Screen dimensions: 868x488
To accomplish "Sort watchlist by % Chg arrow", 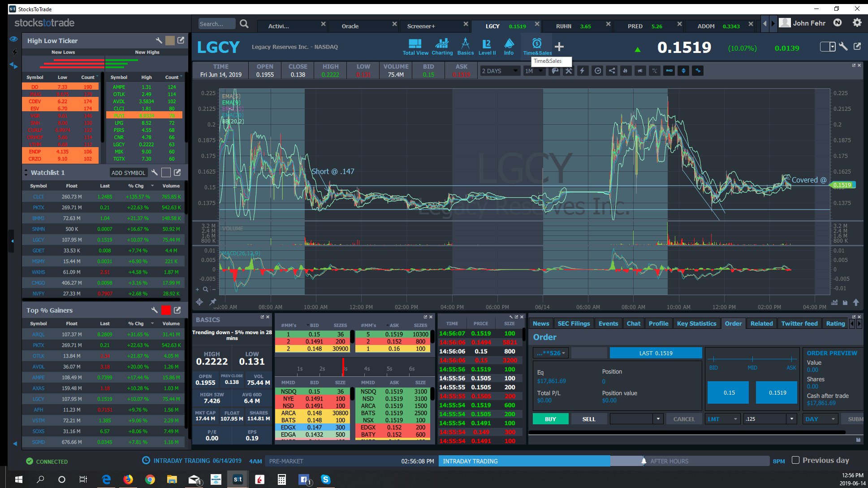I will (152, 186).
